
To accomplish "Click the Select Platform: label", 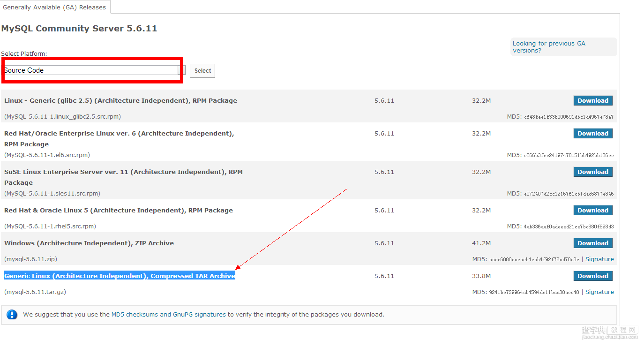I will (24, 54).
